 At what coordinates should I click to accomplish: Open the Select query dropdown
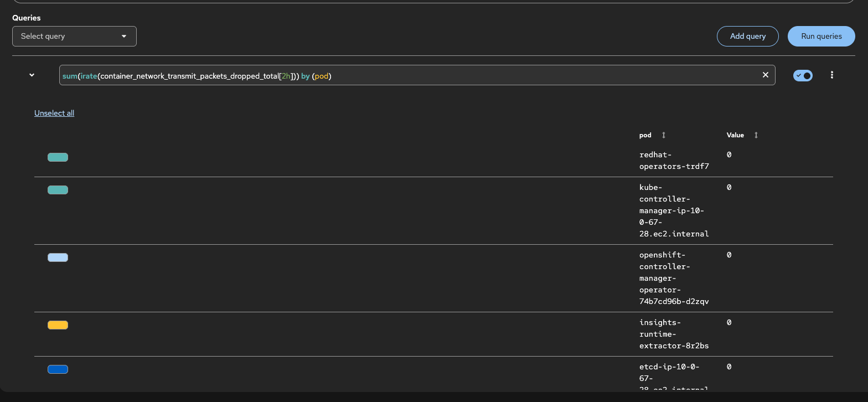(x=74, y=37)
